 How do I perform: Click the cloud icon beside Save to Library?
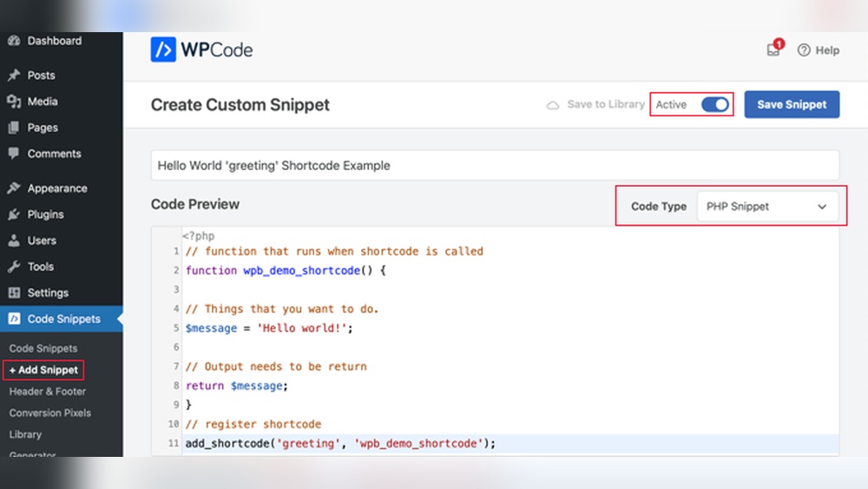(552, 105)
